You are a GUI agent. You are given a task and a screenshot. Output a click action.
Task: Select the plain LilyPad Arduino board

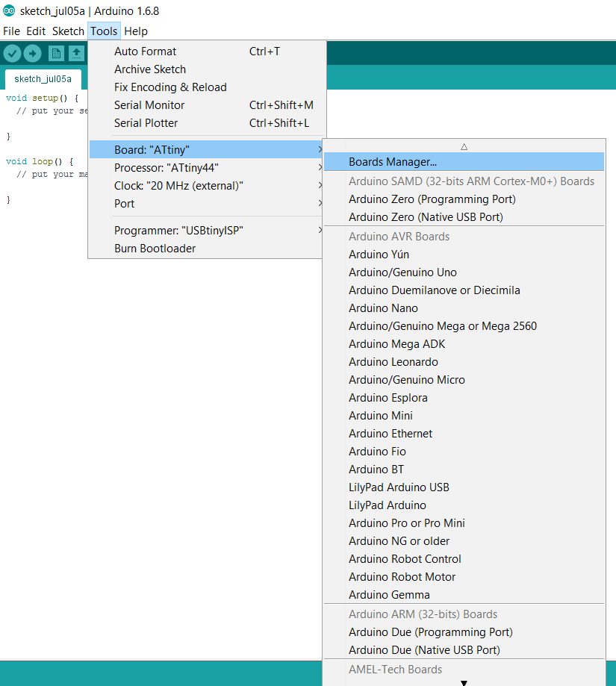[464, 505]
